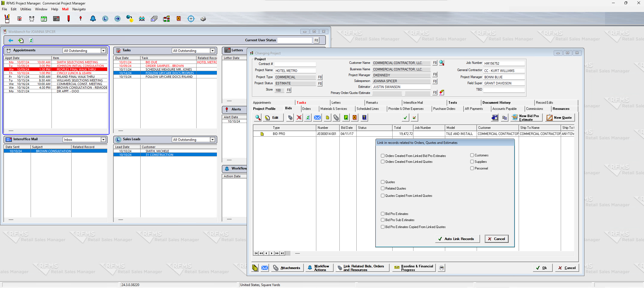Click the refresh icon in the Bids toolbar
644x288 pixels.
point(308,117)
